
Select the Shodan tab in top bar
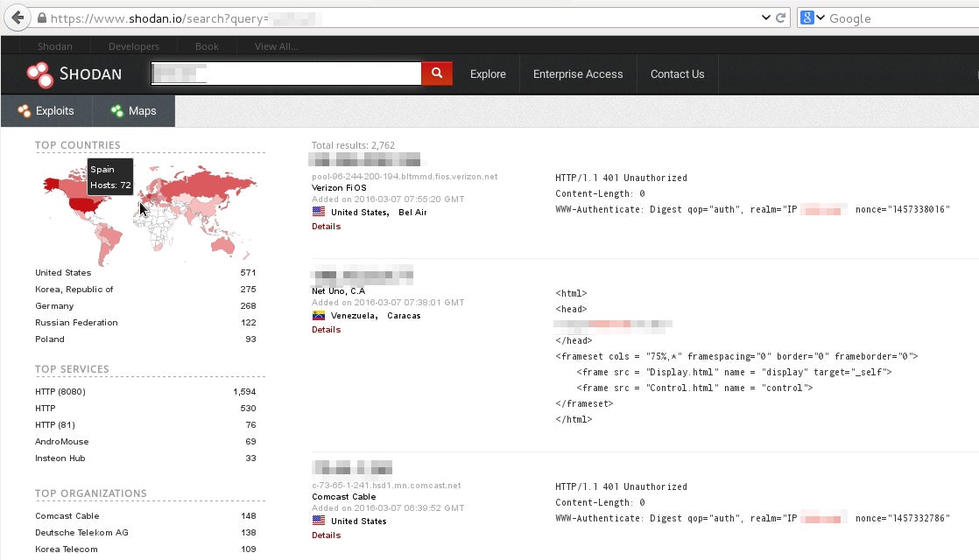pyautogui.click(x=55, y=46)
